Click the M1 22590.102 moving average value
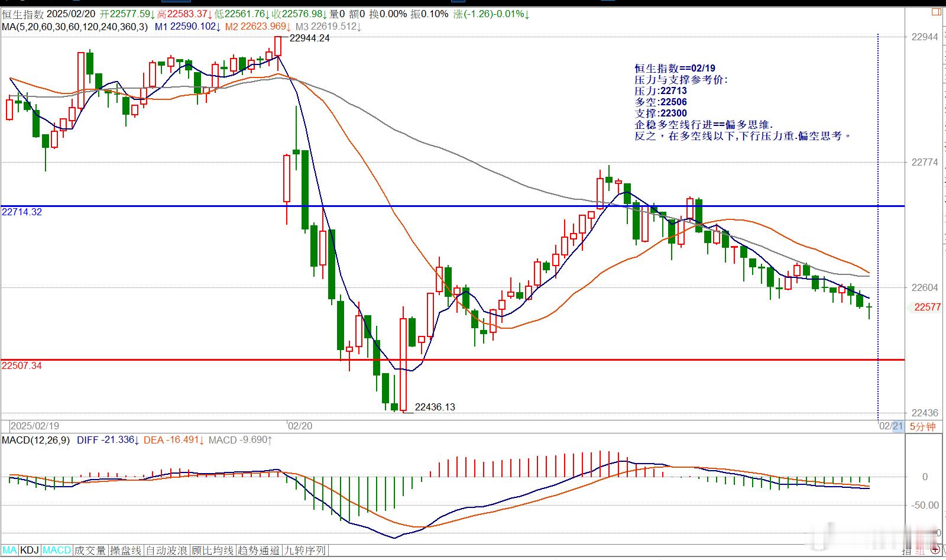The image size is (946, 560). click(188, 27)
